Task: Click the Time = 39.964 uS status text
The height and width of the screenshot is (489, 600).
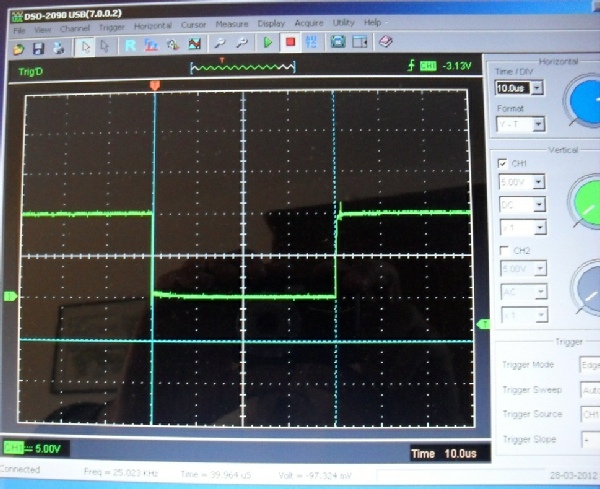Action: (216, 475)
